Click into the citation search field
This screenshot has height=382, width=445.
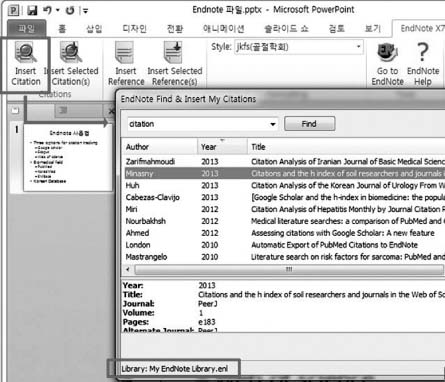click(x=198, y=124)
